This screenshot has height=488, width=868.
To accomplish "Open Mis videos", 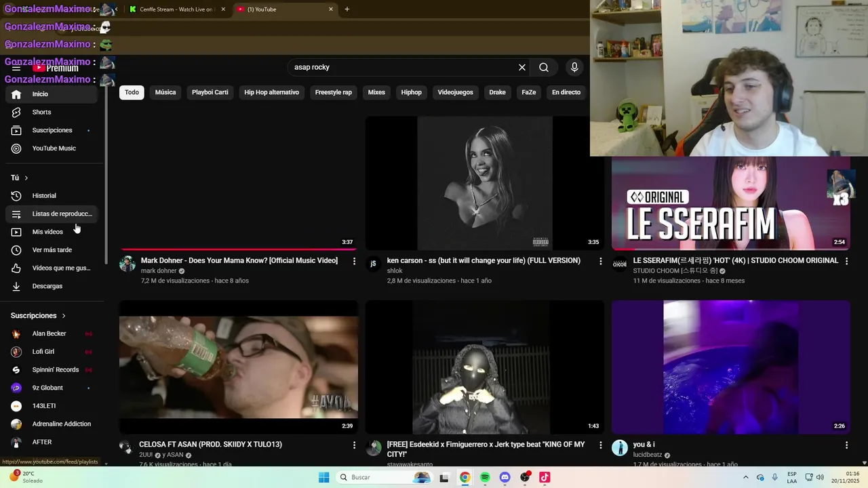I will pyautogui.click(x=52, y=232).
